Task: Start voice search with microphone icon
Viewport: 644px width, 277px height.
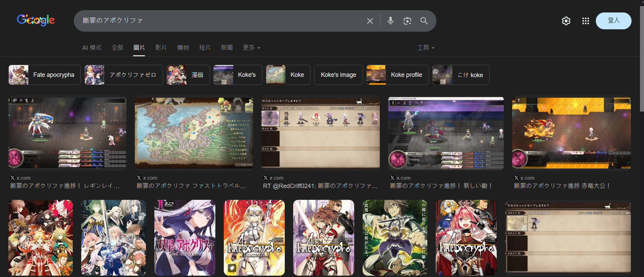Action: point(390,21)
